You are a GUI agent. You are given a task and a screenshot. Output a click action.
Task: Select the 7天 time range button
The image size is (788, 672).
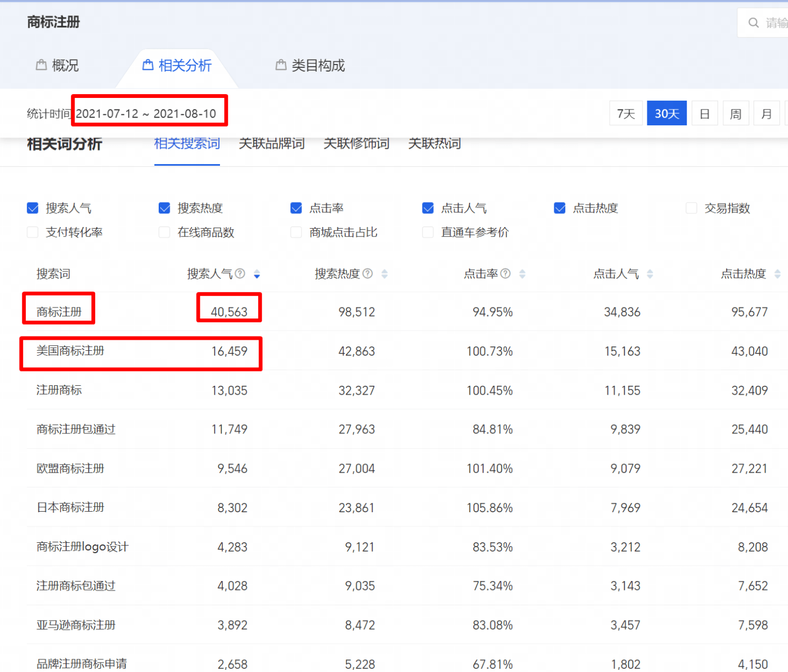point(626,114)
